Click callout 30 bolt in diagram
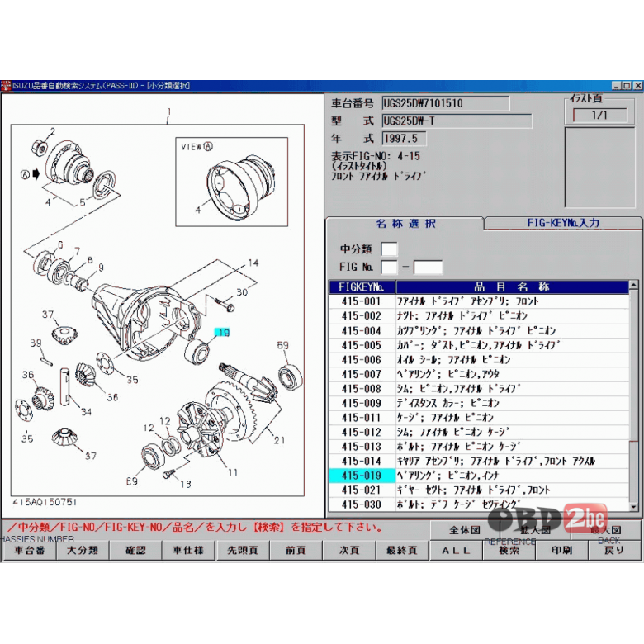This screenshot has height=644, width=644. [x=242, y=292]
